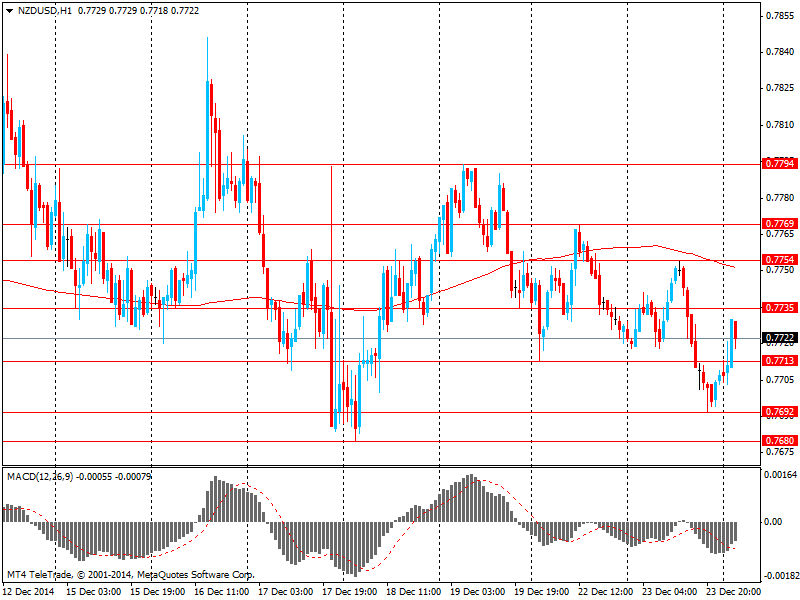Click the 0.7735 red price label
Viewport: 800px width, 600px height.
point(778,308)
